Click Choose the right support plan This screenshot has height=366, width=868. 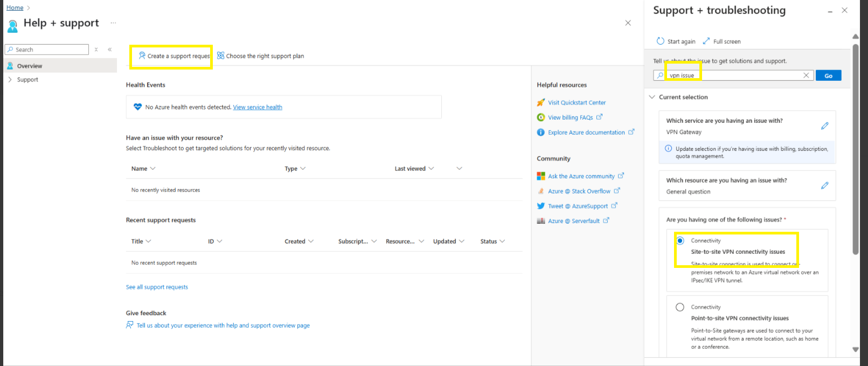pyautogui.click(x=260, y=56)
